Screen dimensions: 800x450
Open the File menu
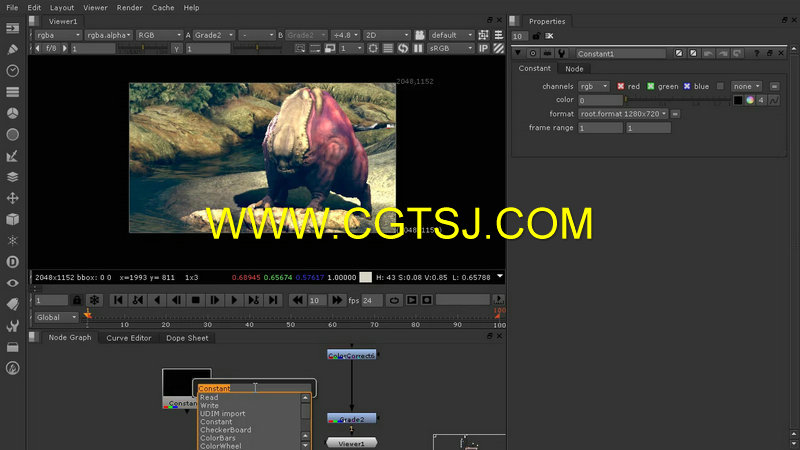tap(12, 8)
